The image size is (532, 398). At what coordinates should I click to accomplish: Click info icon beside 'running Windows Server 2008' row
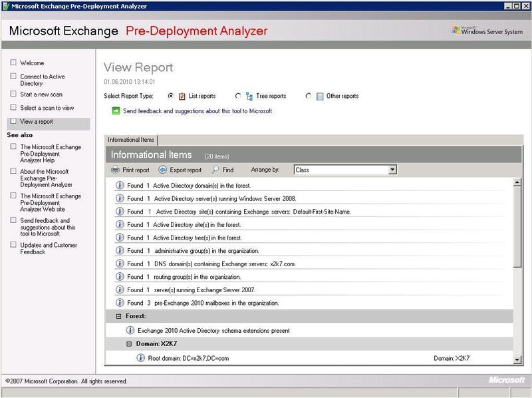pos(120,198)
